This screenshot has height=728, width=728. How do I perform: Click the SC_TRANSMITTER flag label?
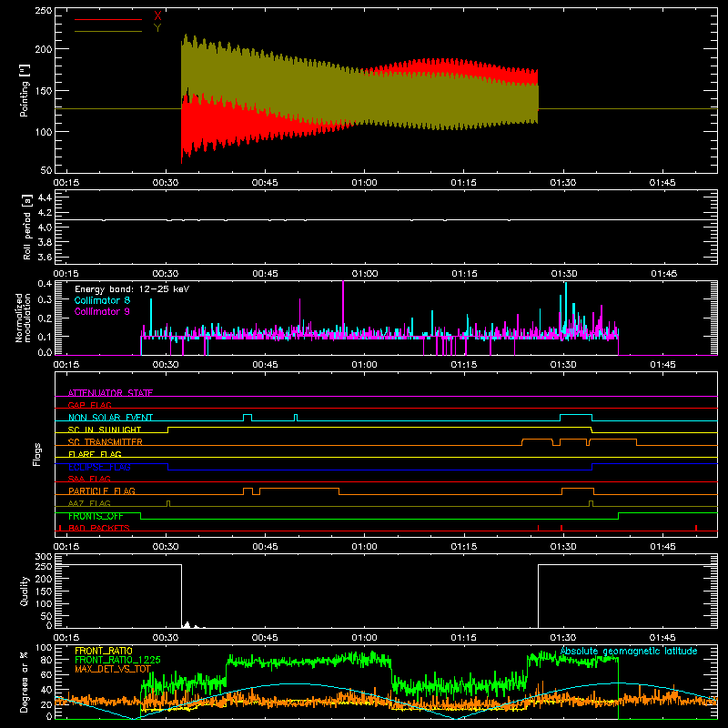pyautogui.click(x=106, y=442)
